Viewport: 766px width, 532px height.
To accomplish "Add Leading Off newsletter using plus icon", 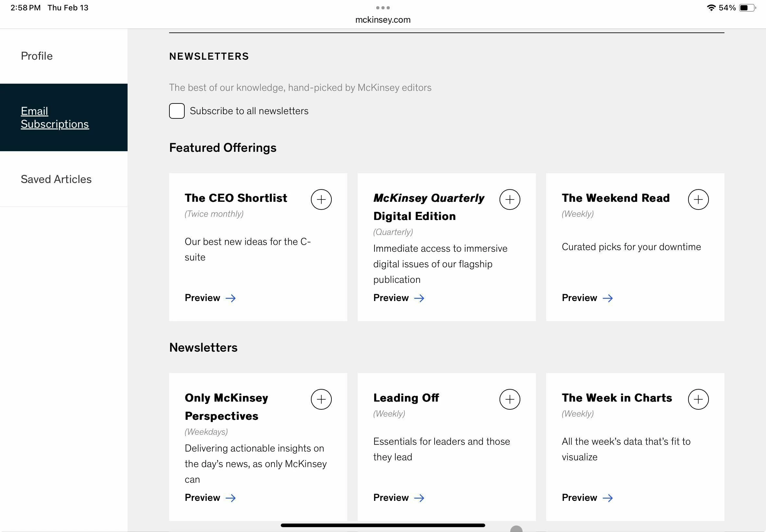I will pyautogui.click(x=509, y=399).
